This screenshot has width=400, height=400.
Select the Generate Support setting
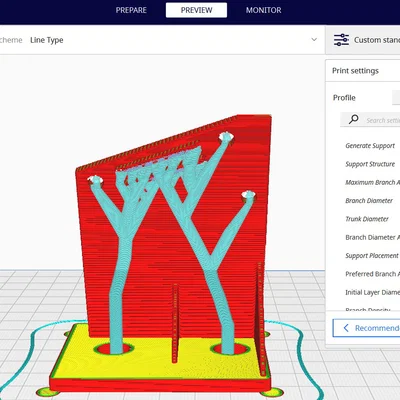(370, 146)
